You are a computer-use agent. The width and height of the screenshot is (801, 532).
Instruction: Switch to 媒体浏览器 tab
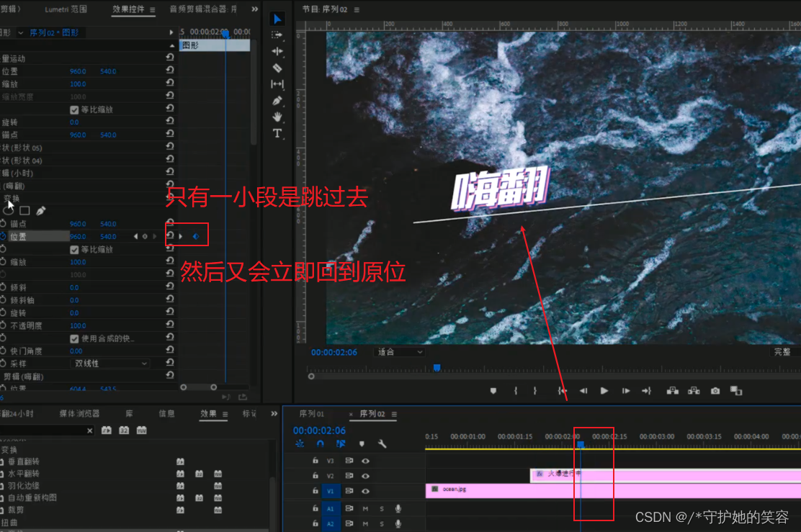(x=79, y=413)
